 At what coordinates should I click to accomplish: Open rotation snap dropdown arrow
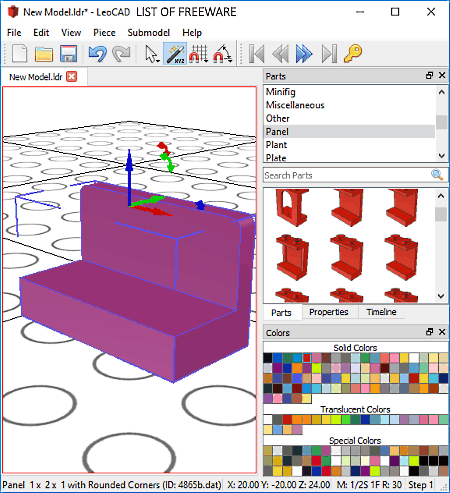tap(230, 60)
